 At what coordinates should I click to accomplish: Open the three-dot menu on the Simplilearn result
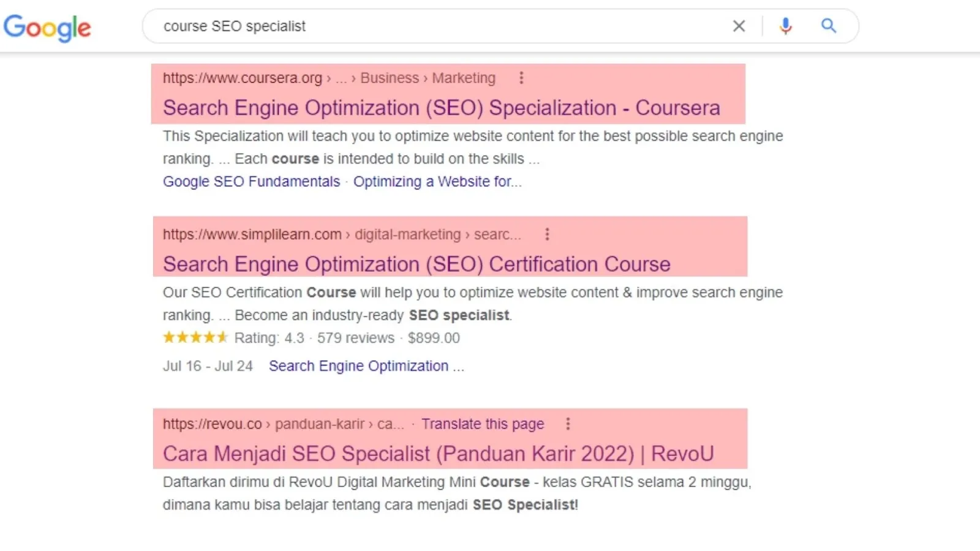pyautogui.click(x=547, y=234)
